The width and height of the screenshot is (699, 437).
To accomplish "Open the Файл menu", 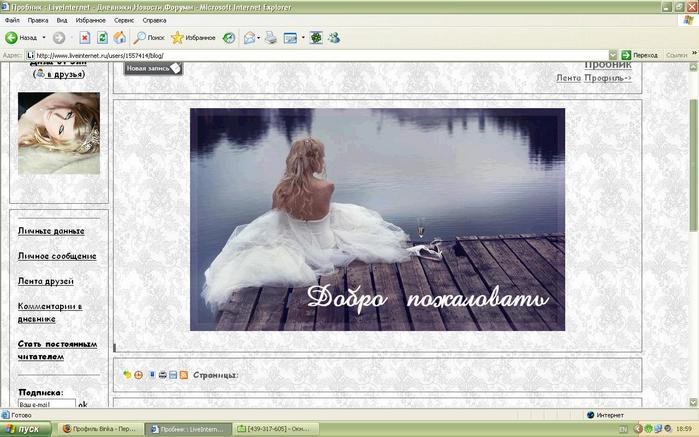I will 12,20.
